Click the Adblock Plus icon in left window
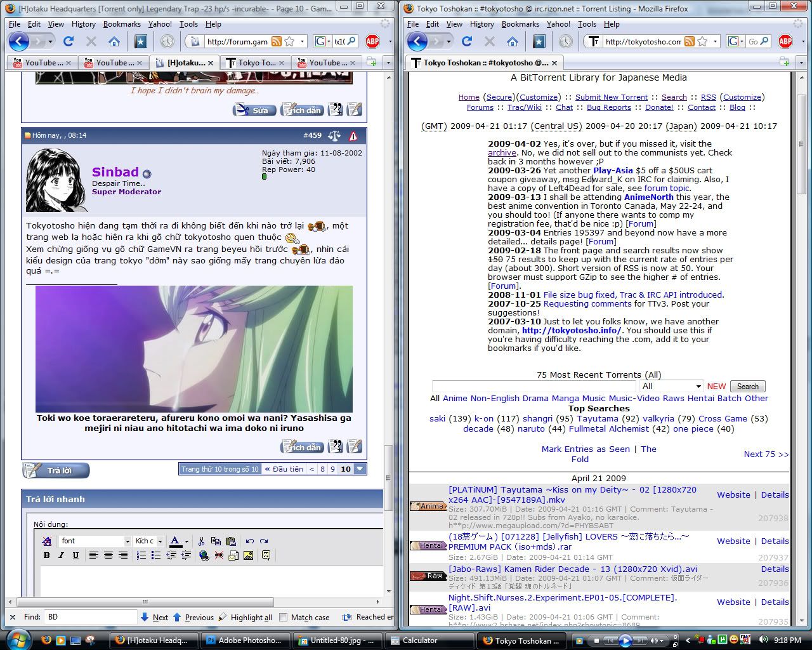This screenshot has height=650, width=812. click(x=372, y=41)
